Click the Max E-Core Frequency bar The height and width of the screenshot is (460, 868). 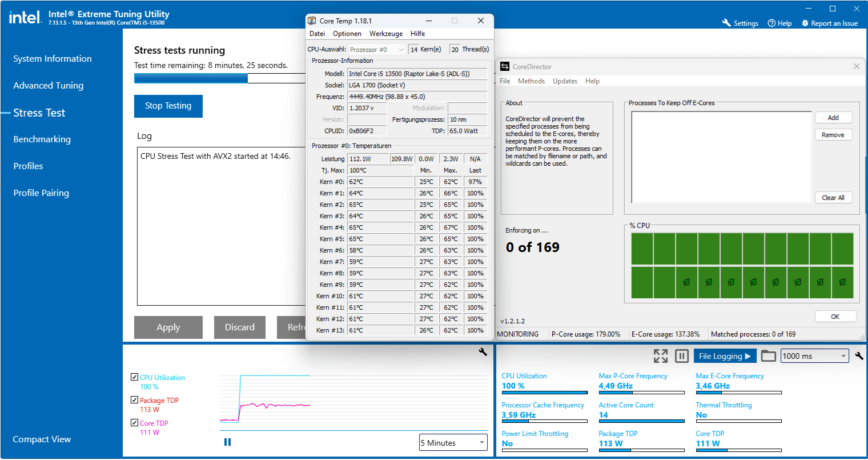click(x=738, y=393)
